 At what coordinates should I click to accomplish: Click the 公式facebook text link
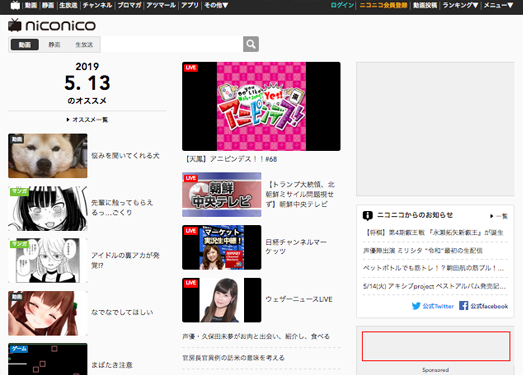[489, 306]
